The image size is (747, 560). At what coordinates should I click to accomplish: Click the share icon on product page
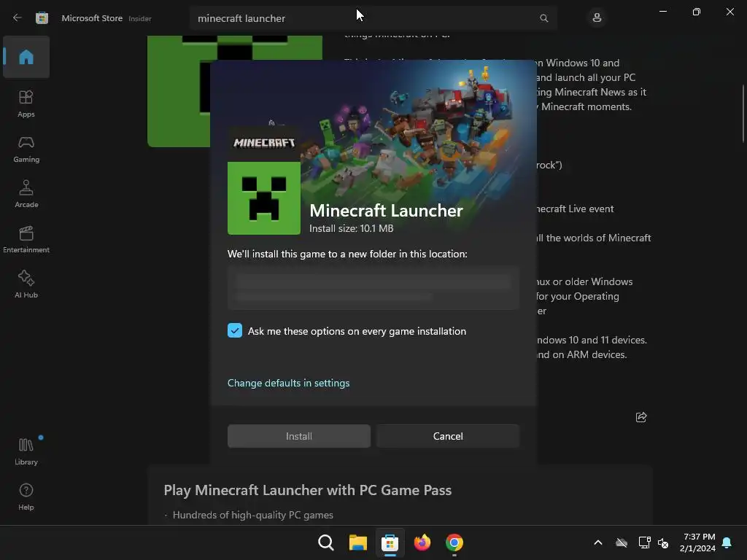point(641,417)
